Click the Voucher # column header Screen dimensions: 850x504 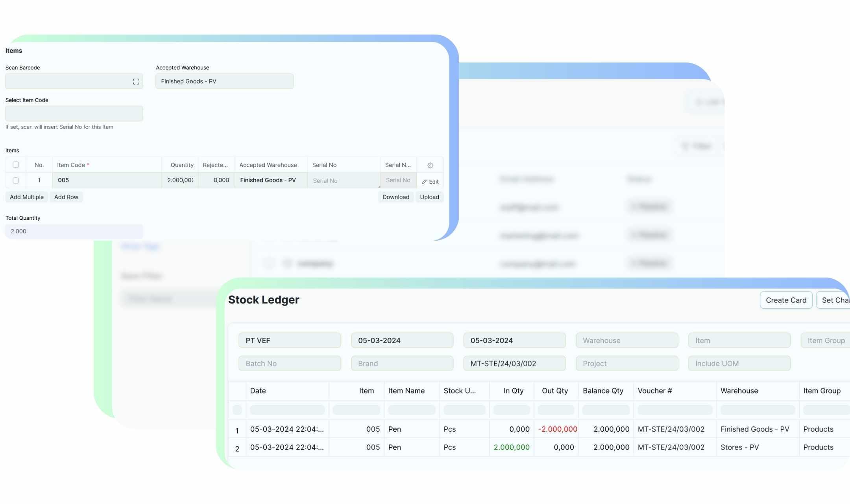pyautogui.click(x=655, y=391)
